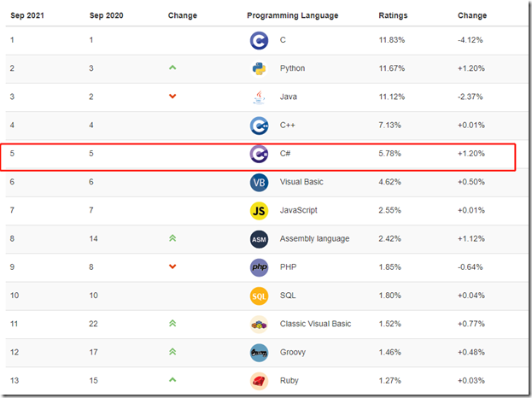
Task: Select the Java coffee cup icon
Action: click(x=259, y=97)
